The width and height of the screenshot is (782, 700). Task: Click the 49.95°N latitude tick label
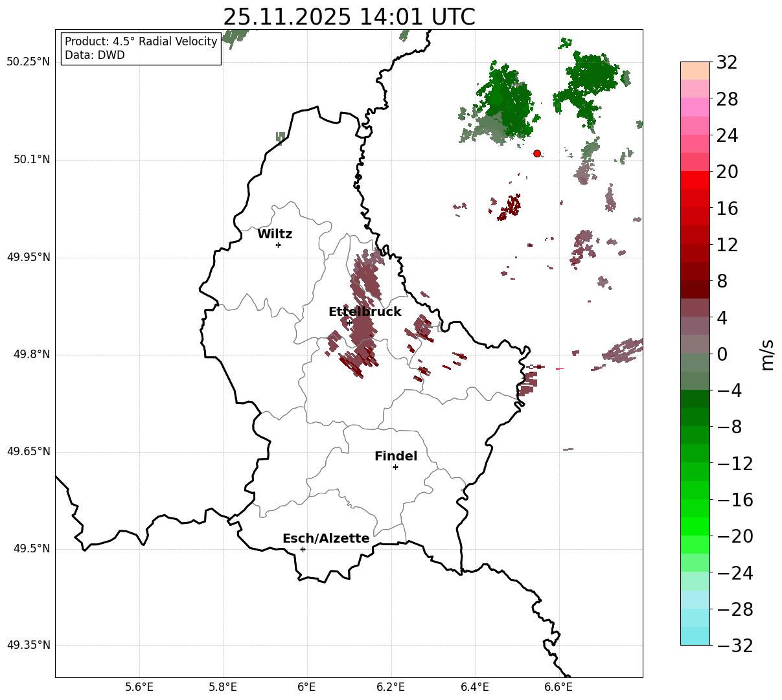point(29,257)
